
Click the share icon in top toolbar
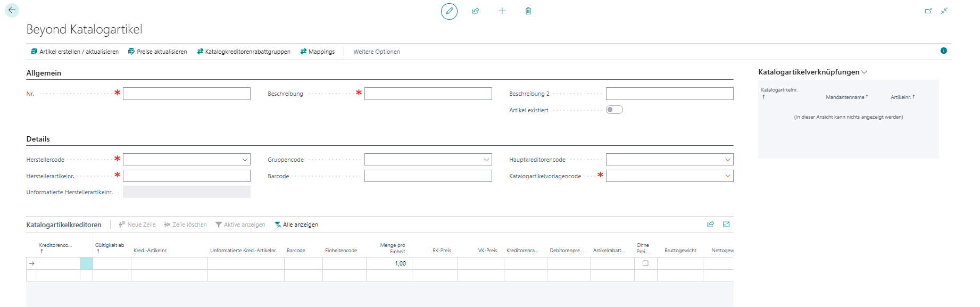476,11
